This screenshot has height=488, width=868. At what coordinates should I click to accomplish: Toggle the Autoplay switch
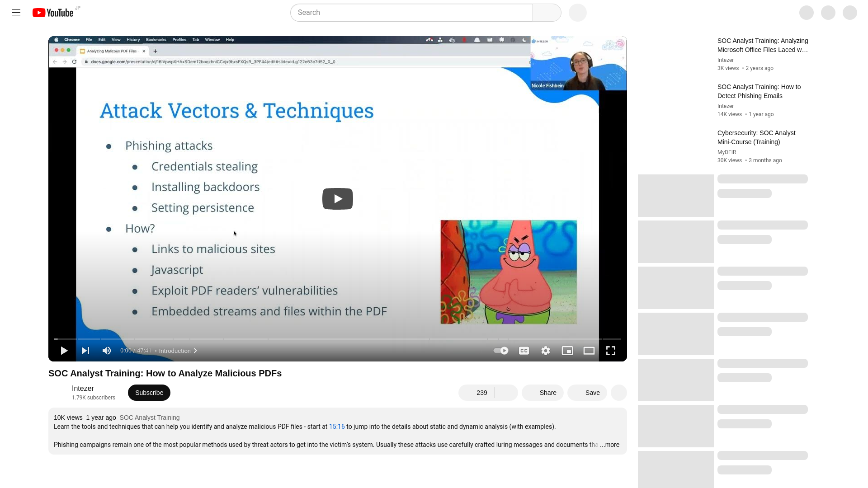tap(501, 351)
